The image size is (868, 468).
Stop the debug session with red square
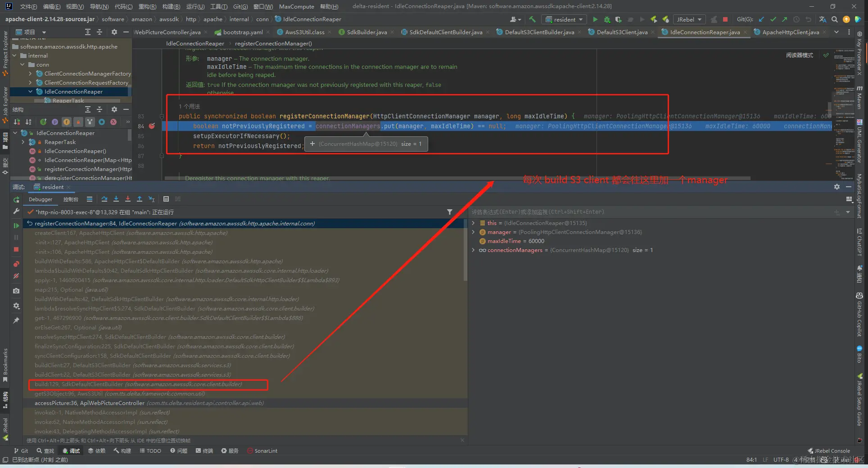coord(16,249)
